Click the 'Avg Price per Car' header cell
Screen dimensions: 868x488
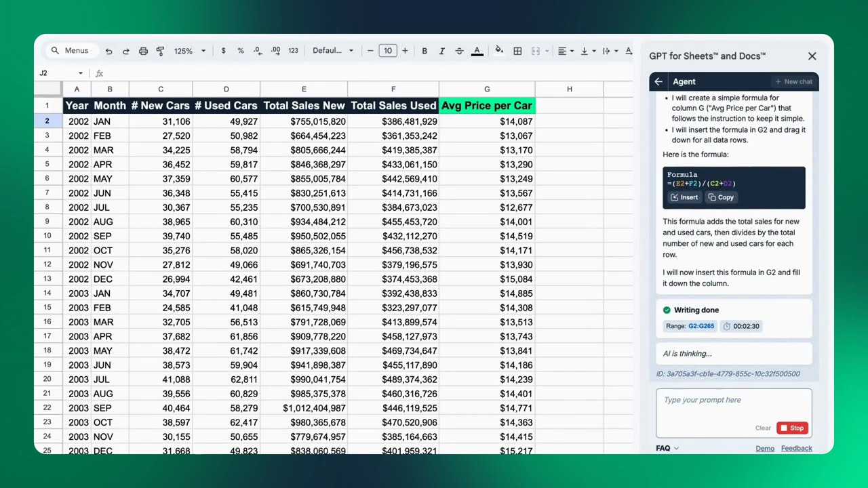coord(487,106)
